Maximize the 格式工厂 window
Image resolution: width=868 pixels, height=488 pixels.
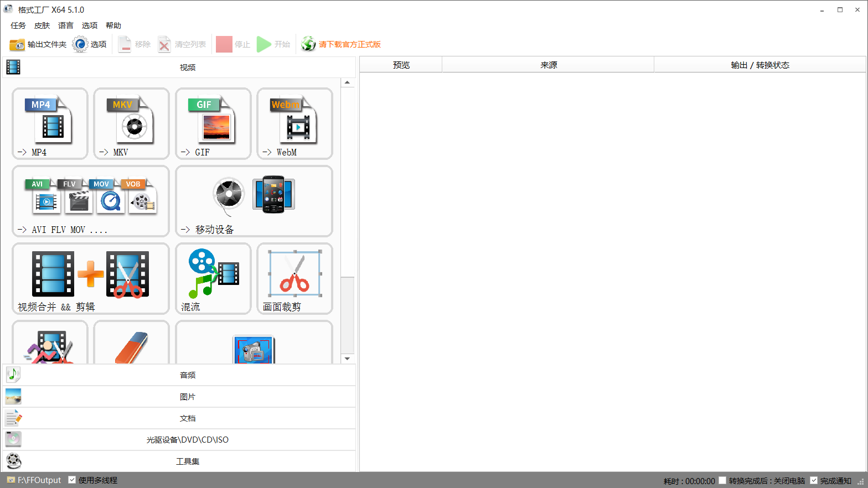[840, 10]
